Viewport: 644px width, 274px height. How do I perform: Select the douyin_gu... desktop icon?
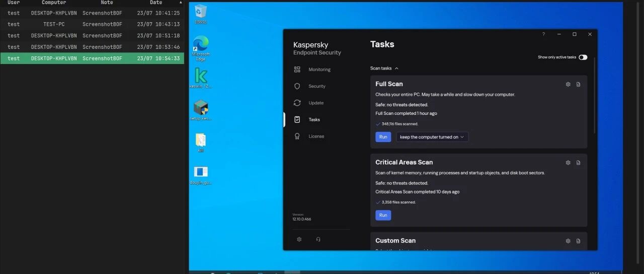pyautogui.click(x=201, y=175)
